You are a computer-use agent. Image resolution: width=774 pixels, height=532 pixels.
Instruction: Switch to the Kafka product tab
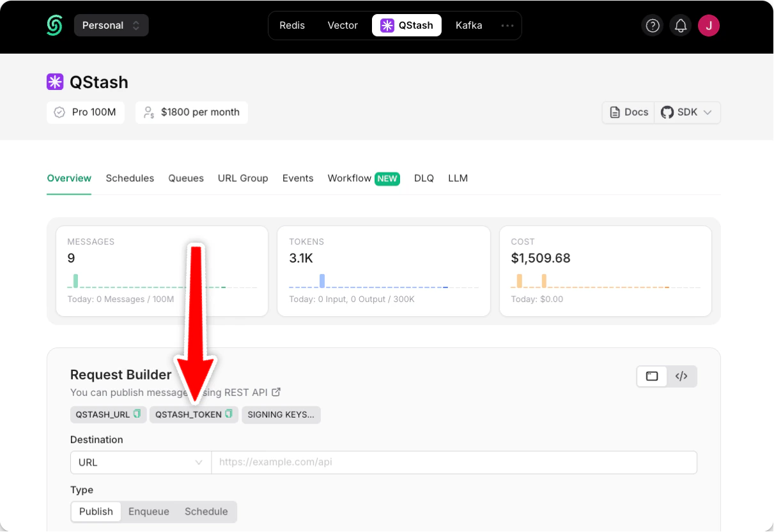tap(468, 26)
